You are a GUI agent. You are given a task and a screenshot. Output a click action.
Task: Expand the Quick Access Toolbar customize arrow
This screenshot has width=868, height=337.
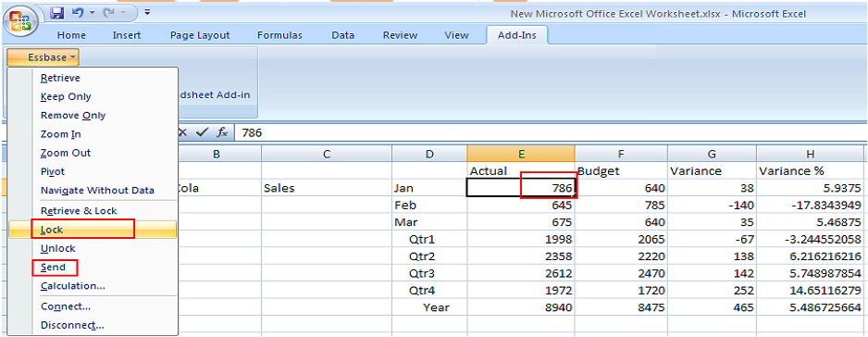147,12
